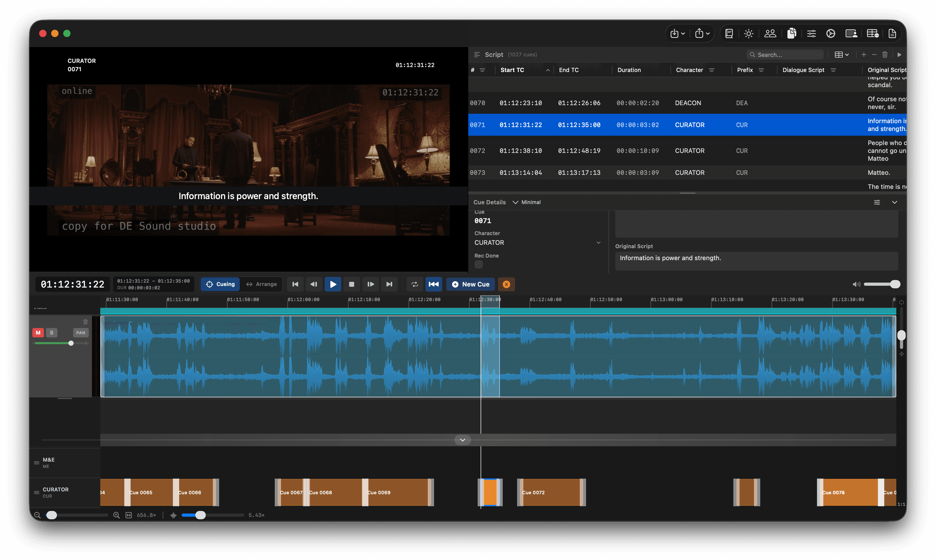This screenshot has height=560, width=936.
Task: Click the timeline zoom out magnifier
Action: (x=37, y=515)
